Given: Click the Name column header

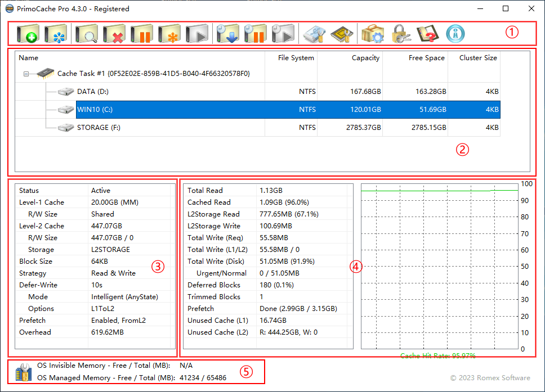Looking at the screenshot, I should point(140,57).
